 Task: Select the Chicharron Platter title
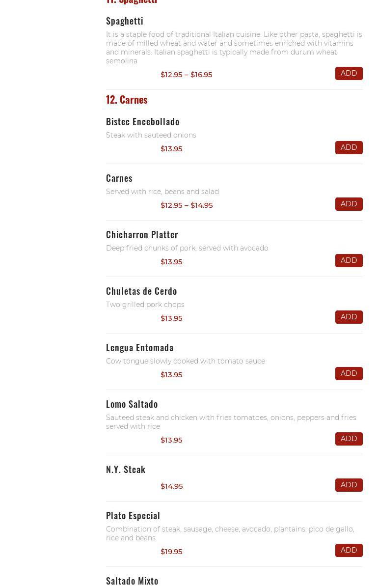142,234
